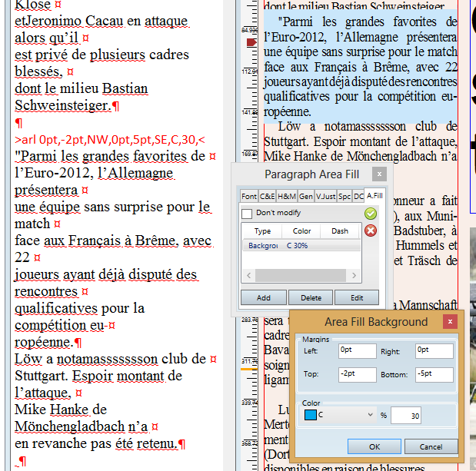Click highlighted paragraph starting "Parmi les grandes
The width and height of the screenshot is (476, 471).
[361, 67]
